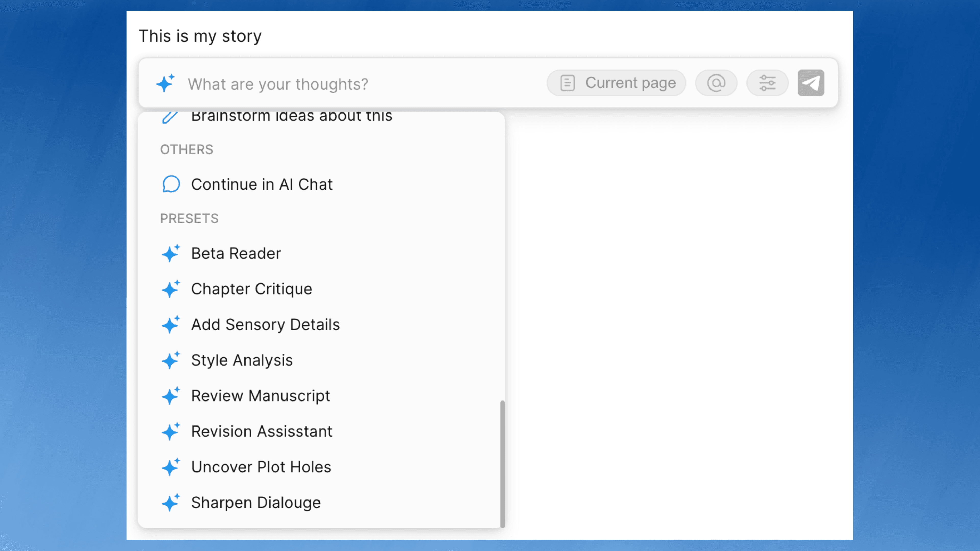The width and height of the screenshot is (980, 551).
Task: Click the sparkle icon beside Sharpen Dialouge
Action: (x=171, y=502)
